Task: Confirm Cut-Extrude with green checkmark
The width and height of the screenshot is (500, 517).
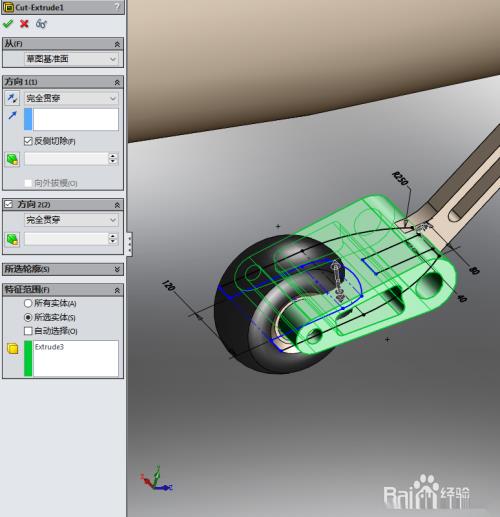Action: pos(7,24)
